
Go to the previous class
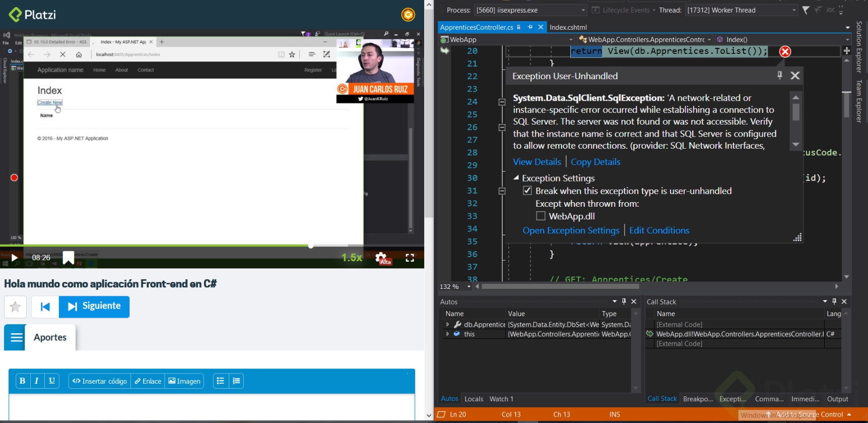45,307
